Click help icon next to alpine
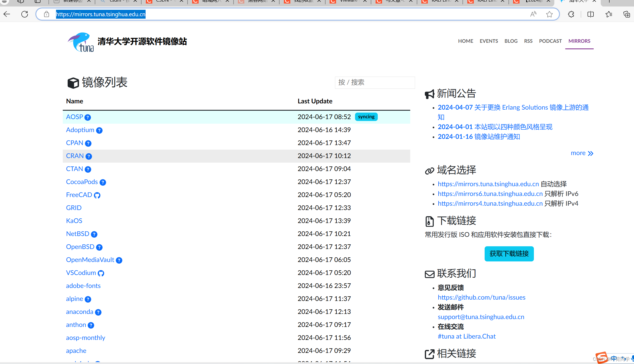 (88, 299)
